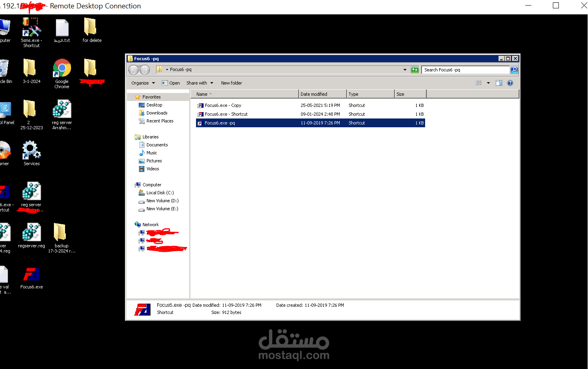The width and height of the screenshot is (588, 369).
Task: Open the 3-1-2024 folder icon
Action: pyautogui.click(x=32, y=71)
